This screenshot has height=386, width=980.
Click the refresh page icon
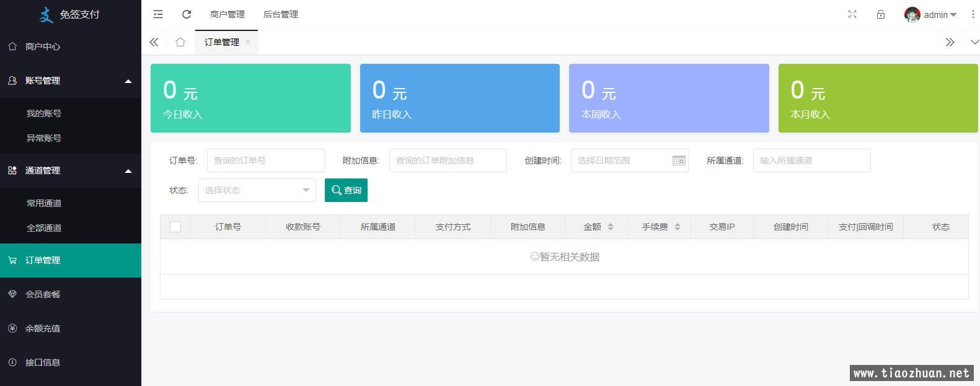pos(187,14)
